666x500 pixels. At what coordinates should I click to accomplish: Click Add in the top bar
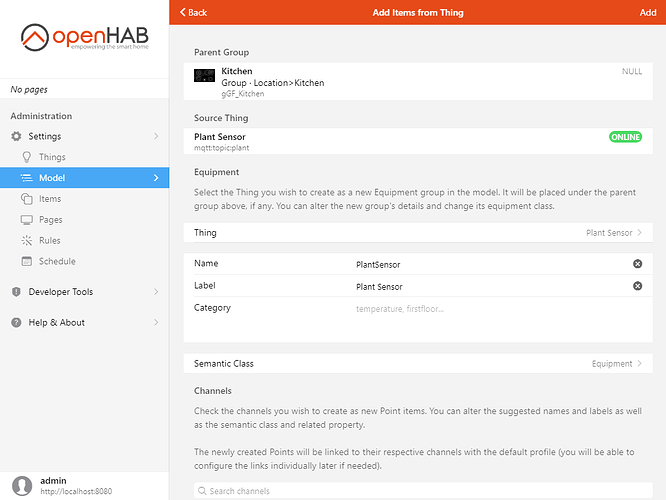(647, 12)
